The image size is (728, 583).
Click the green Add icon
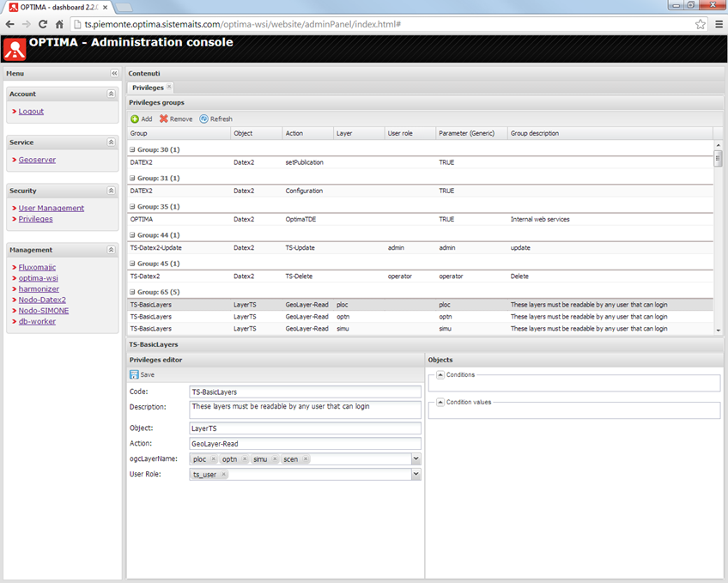coord(135,119)
